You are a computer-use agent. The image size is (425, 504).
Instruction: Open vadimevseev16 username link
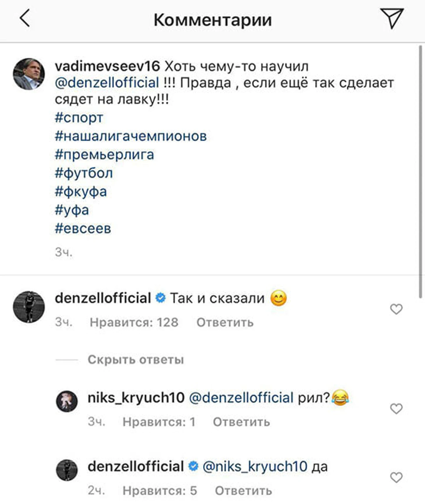tap(107, 66)
